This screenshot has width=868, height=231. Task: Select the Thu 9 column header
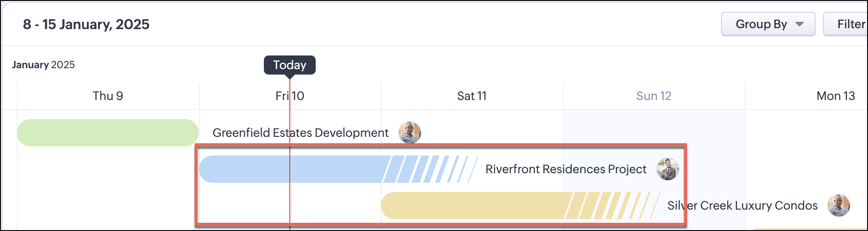tap(108, 96)
